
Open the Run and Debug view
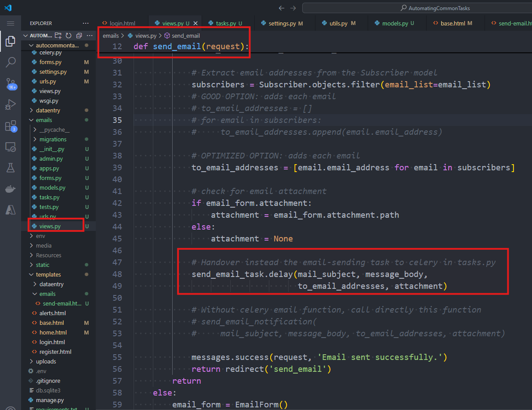pos(11,105)
